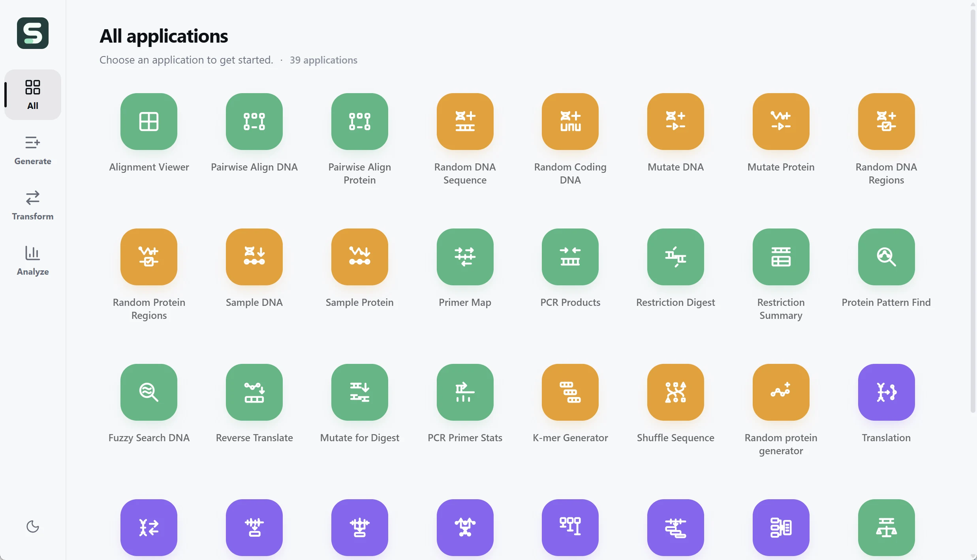Click the scrollbar down arrow
Screen dimensions: 977x560
coord(973,556)
